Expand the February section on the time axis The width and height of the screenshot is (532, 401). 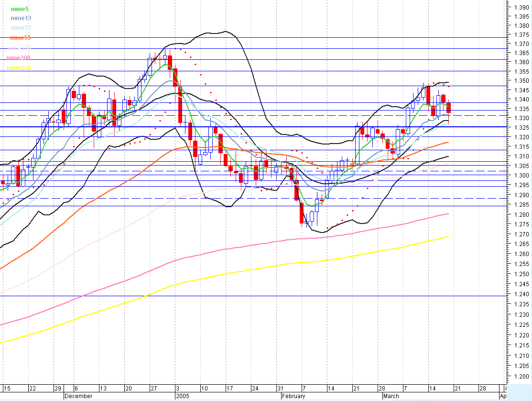click(x=293, y=396)
